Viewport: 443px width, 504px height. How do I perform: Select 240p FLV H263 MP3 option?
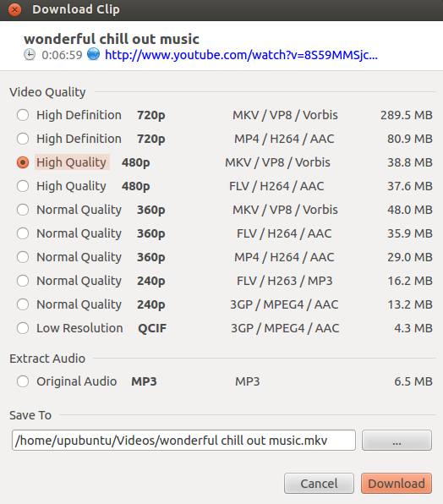(23, 281)
